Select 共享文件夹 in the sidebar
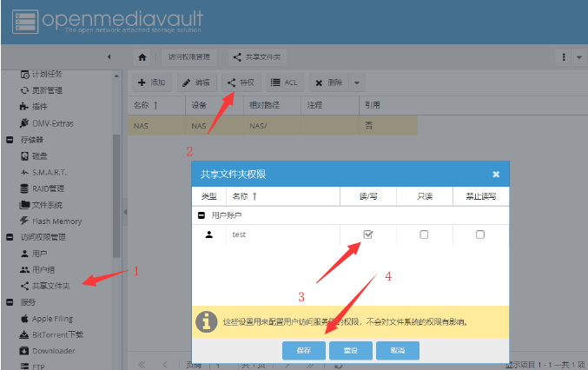 coord(51,285)
